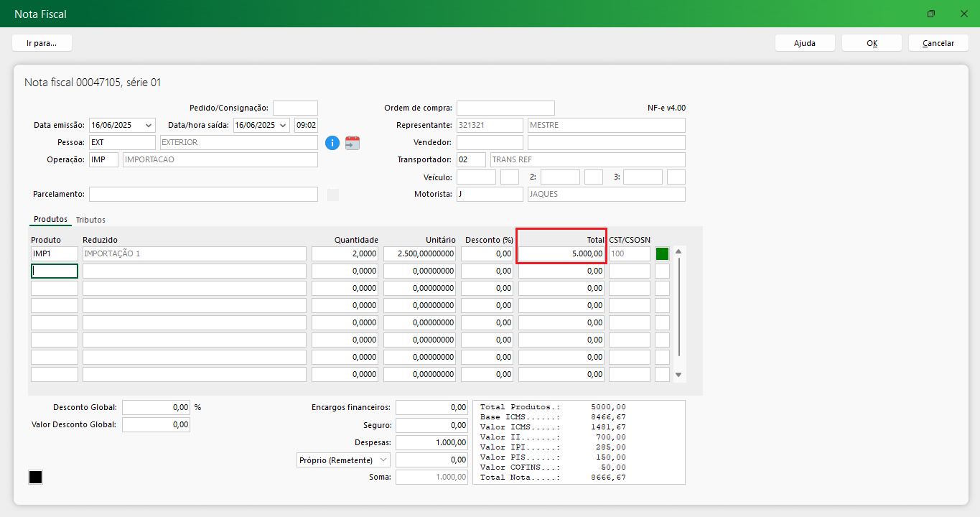This screenshot has height=517, width=980.
Task: Click the gray square beside Parcelamento field
Action: point(332,195)
